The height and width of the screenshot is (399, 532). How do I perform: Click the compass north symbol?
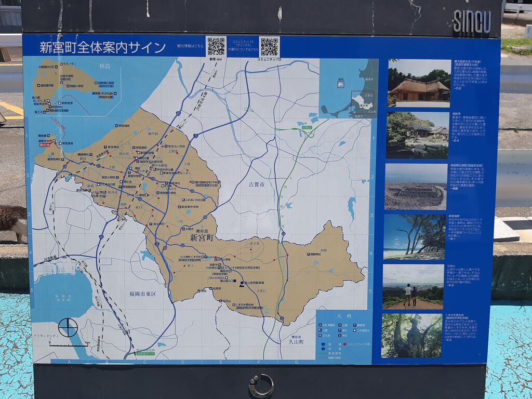(68, 327)
